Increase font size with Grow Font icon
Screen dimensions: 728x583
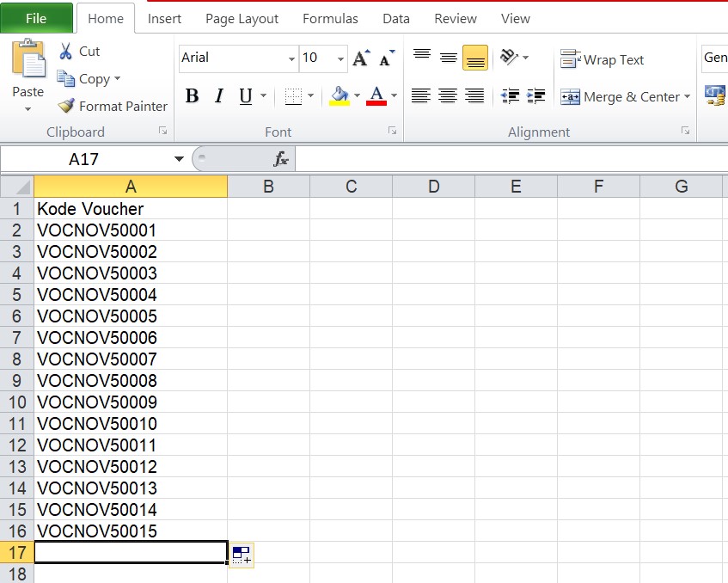pyautogui.click(x=361, y=58)
